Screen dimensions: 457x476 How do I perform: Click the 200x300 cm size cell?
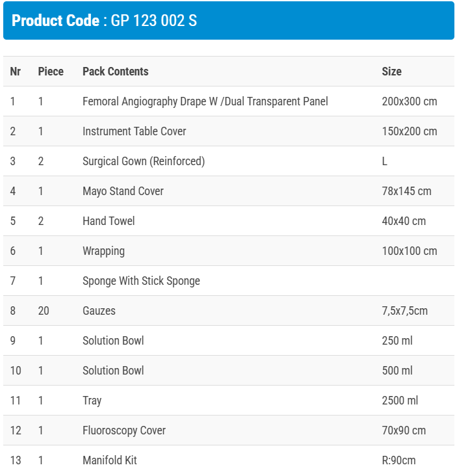[409, 101]
